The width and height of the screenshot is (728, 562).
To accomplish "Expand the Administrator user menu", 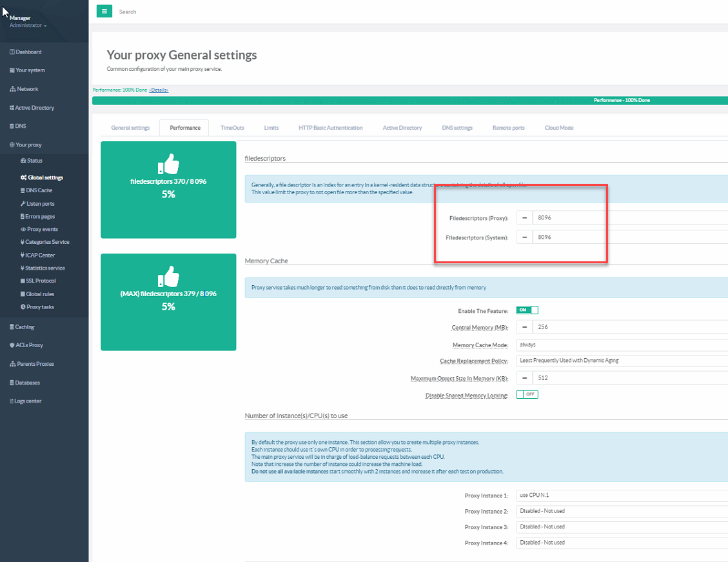I will pos(28,25).
